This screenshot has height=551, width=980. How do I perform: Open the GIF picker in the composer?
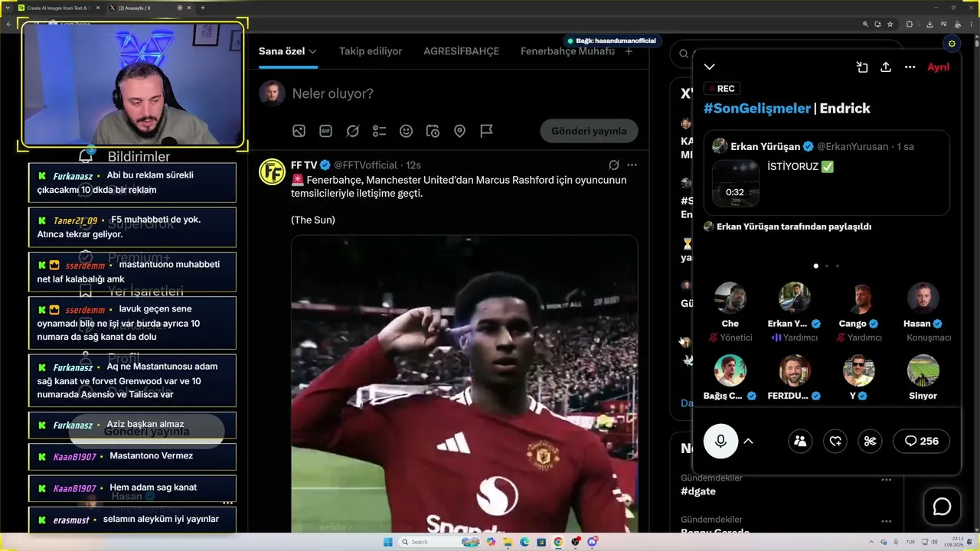click(325, 131)
